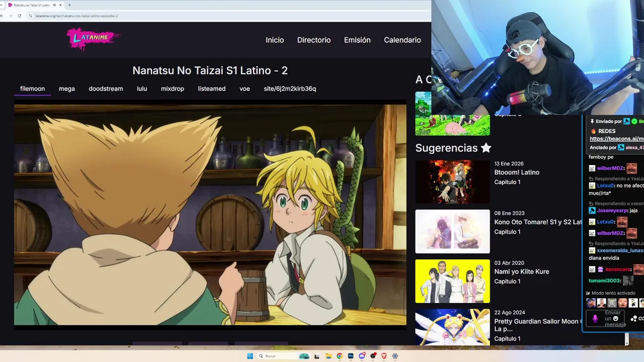Switch to Google Chrome on the taskbar

click(340, 356)
